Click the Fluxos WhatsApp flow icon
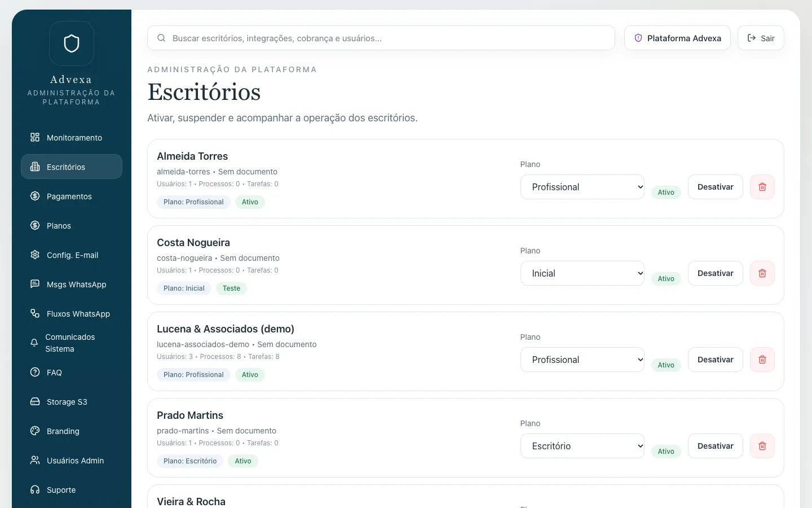 35,313
